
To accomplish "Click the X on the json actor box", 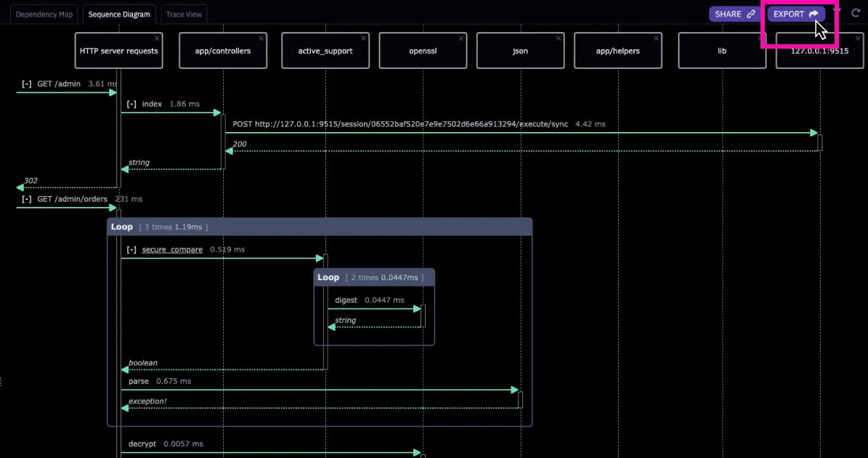I will click(559, 38).
